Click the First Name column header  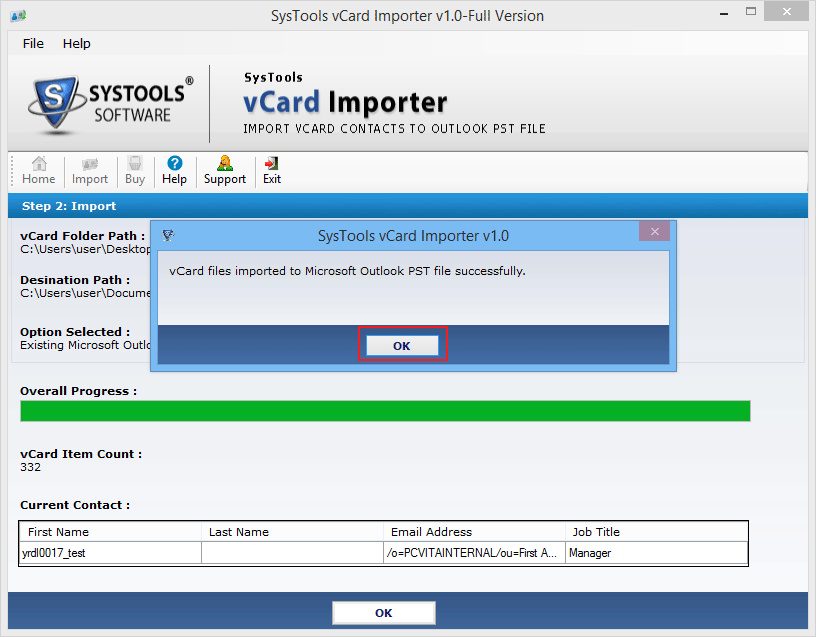[x=110, y=532]
